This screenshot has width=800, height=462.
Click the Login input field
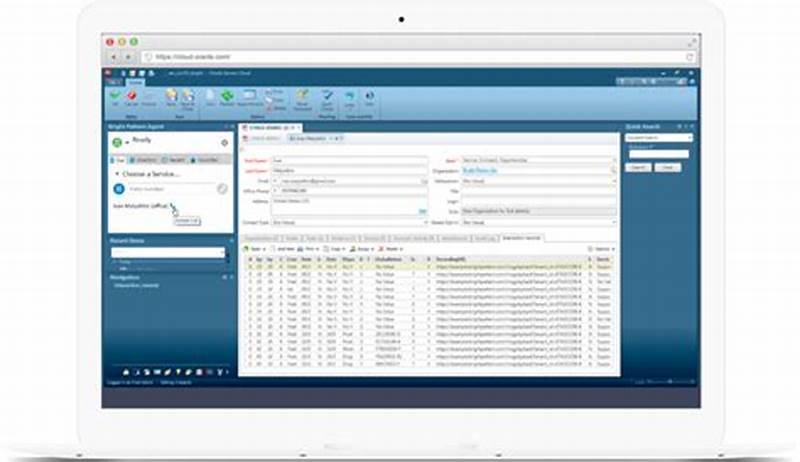pos(539,201)
